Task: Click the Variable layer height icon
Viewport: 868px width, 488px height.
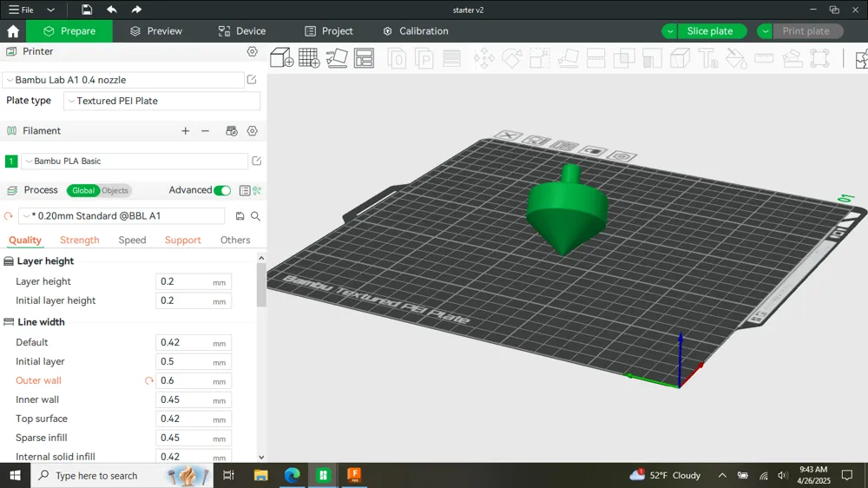Action: pyautogui.click(x=451, y=58)
